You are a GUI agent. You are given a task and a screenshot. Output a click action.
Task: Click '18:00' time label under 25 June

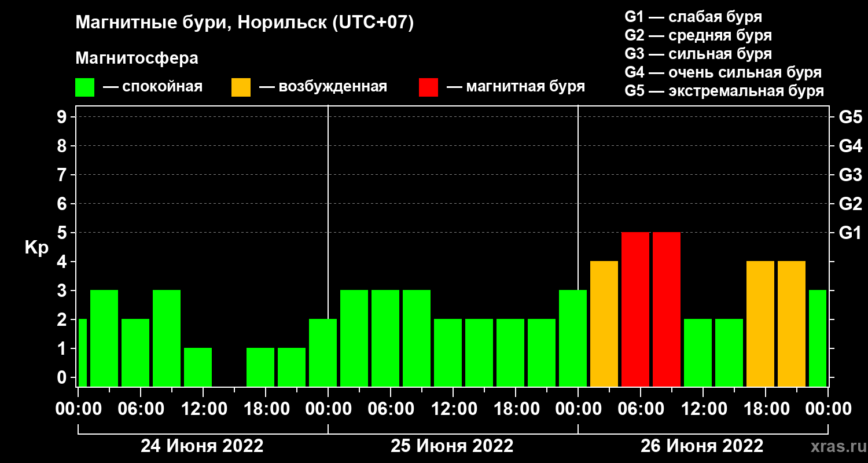click(x=516, y=409)
